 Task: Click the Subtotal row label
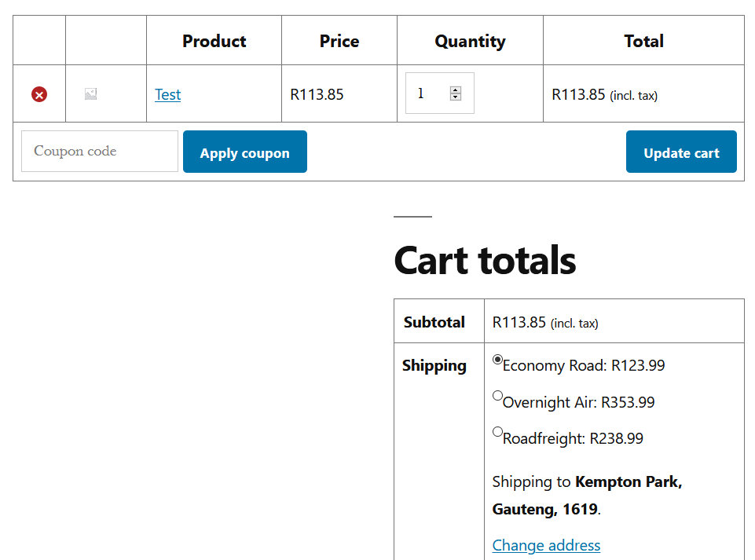click(434, 322)
